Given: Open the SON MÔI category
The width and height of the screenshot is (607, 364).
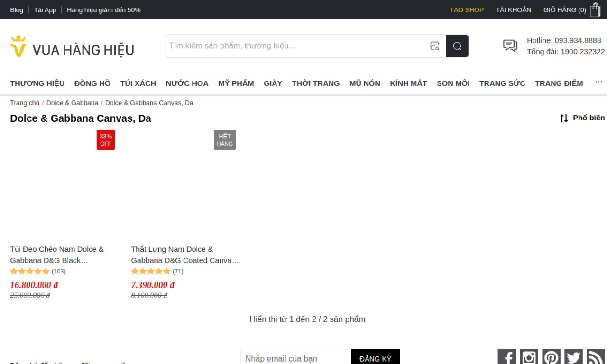Looking at the screenshot, I should [453, 83].
